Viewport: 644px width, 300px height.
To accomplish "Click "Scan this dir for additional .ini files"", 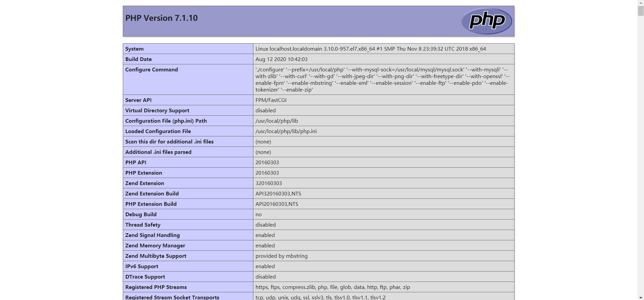I will (169, 142).
